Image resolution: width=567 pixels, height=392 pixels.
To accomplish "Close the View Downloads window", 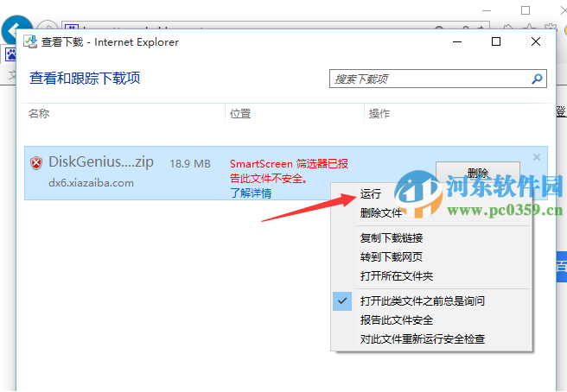I will [536, 41].
